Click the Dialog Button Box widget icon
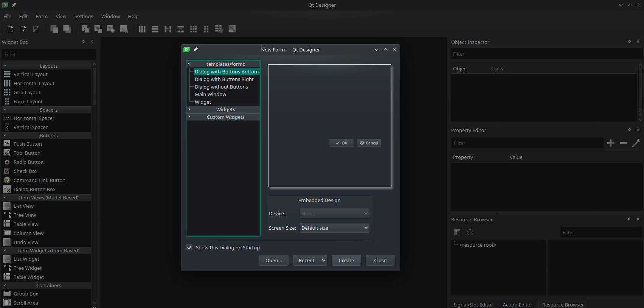This screenshot has height=308, width=644. (7, 189)
